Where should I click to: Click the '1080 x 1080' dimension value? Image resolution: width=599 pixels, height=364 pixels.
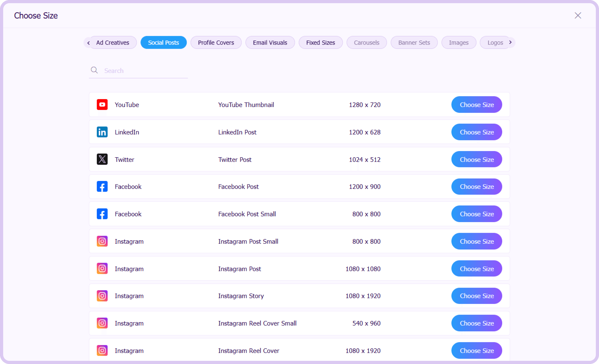click(363, 269)
